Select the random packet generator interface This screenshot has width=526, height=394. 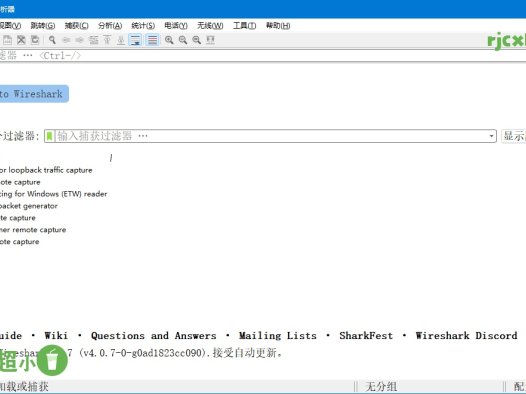[29, 206]
